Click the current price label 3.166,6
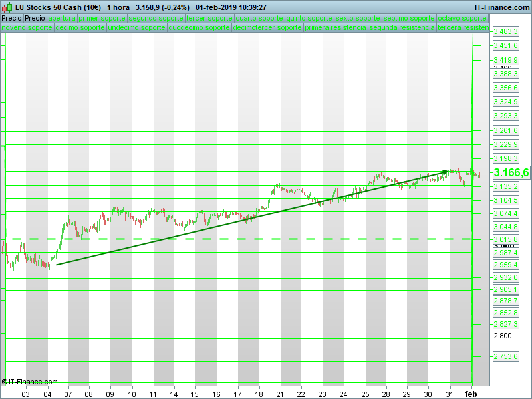The width and height of the screenshot is (532, 399). pos(511,173)
